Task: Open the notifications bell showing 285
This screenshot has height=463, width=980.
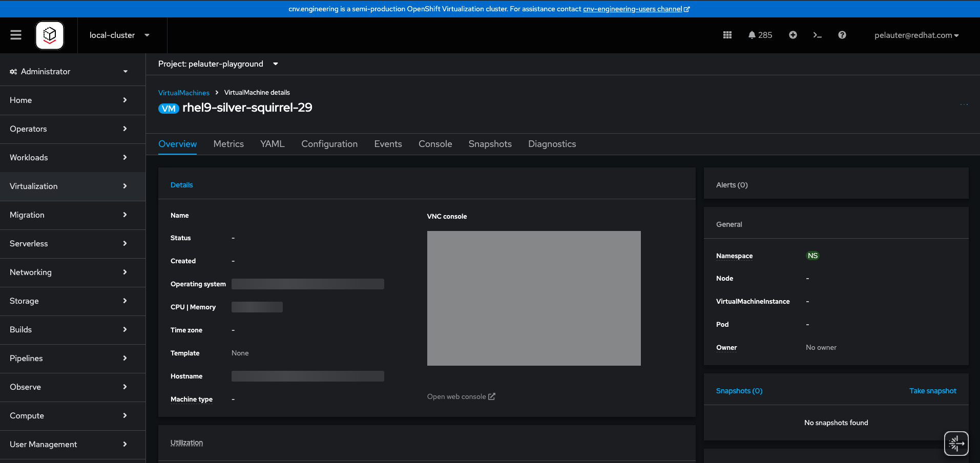Action: [760, 35]
